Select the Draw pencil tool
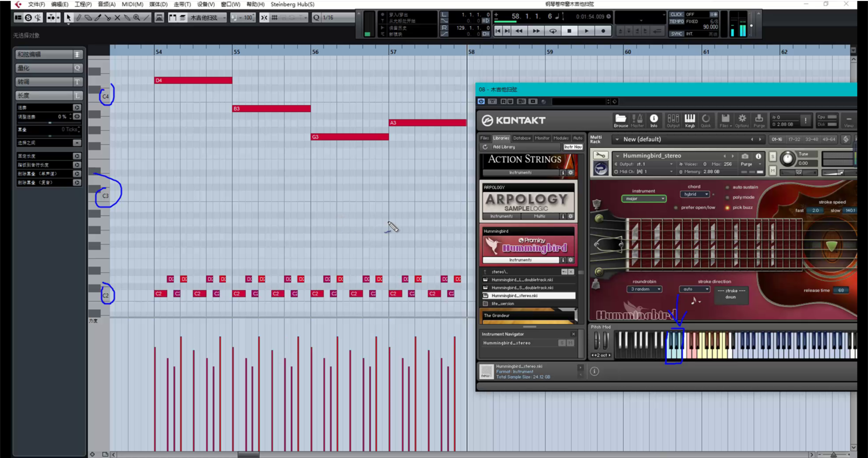Image resolution: width=868 pixels, height=458 pixels. pos(79,18)
